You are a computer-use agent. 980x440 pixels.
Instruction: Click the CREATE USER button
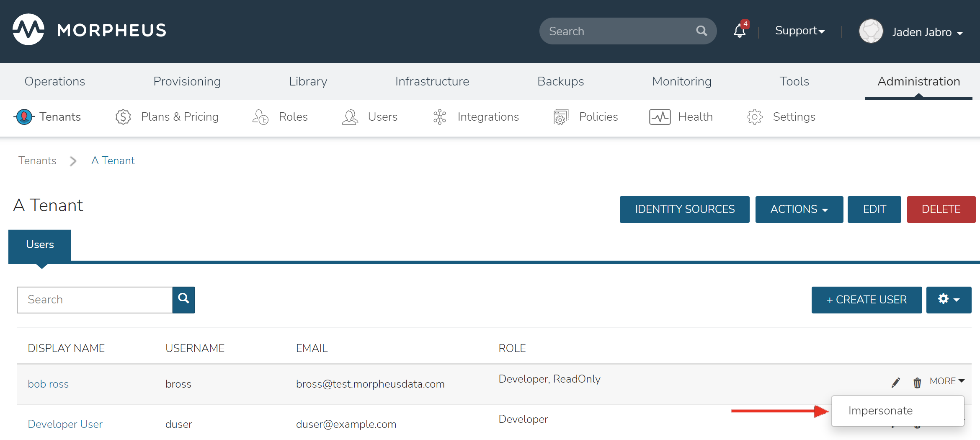(867, 300)
